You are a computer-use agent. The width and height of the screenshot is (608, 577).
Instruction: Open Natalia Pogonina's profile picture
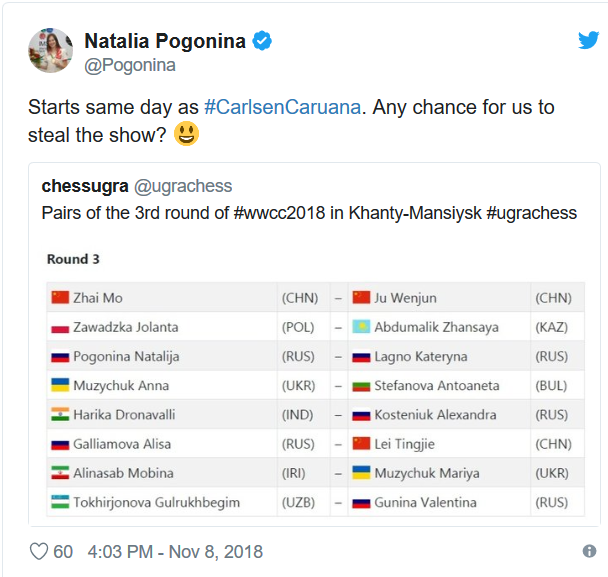point(50,50)
